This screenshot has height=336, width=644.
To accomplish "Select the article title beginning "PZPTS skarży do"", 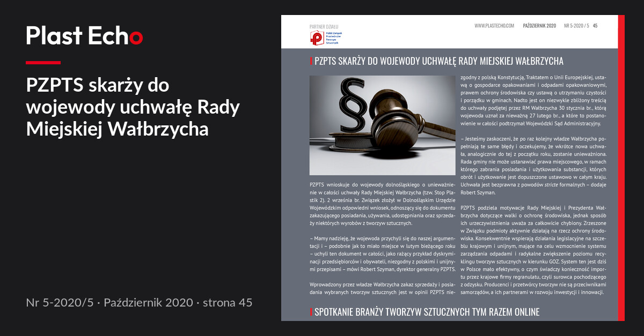I will click(x=133, y=107).
